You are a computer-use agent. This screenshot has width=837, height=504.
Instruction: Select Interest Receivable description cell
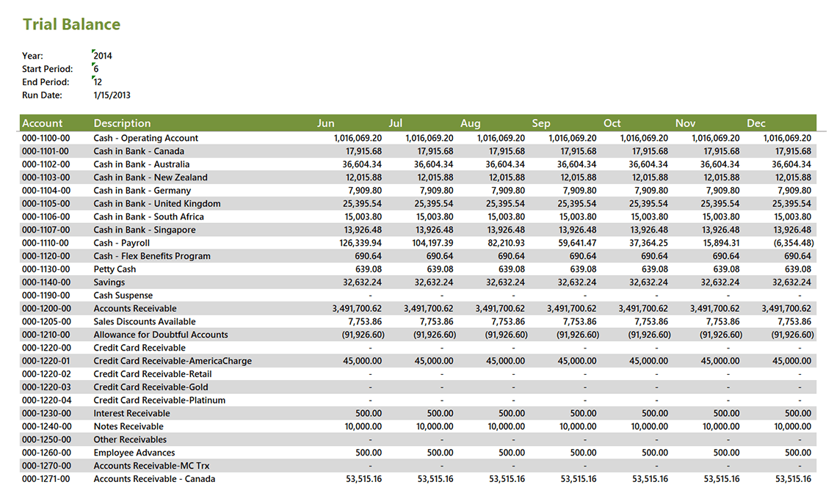[x=132, y=413]
